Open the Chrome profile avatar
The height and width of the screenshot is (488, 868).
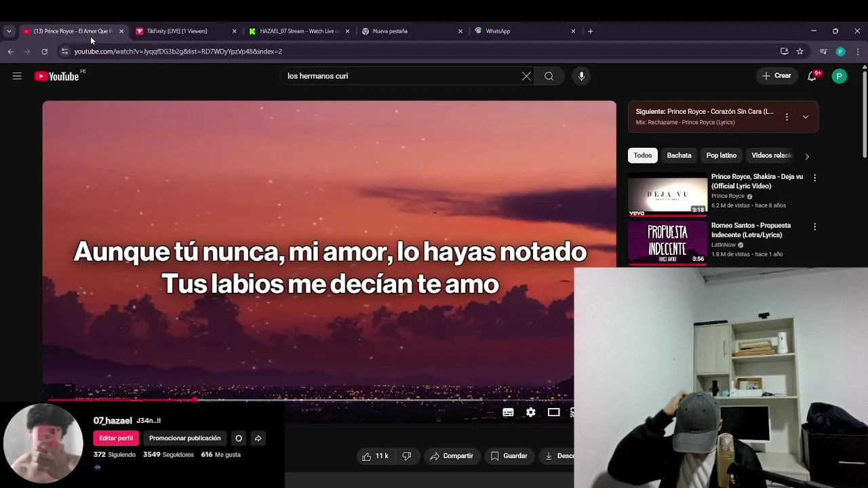click(840, 52)
